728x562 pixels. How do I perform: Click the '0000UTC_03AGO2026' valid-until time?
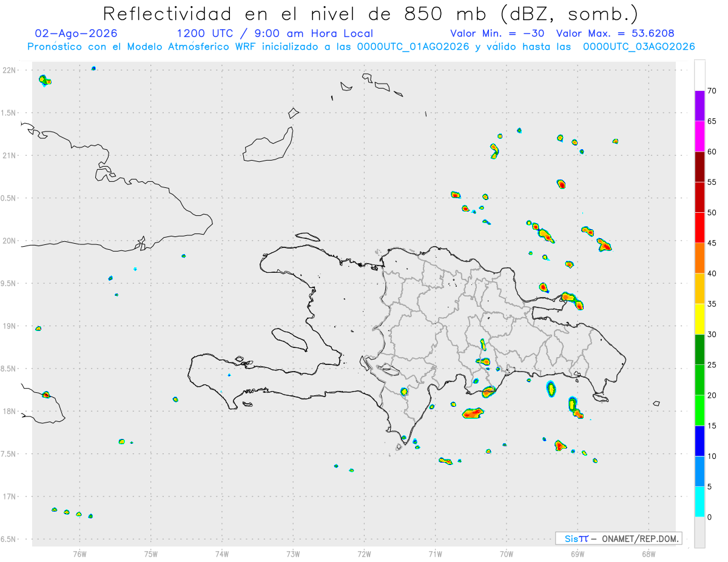coord(639,47)
